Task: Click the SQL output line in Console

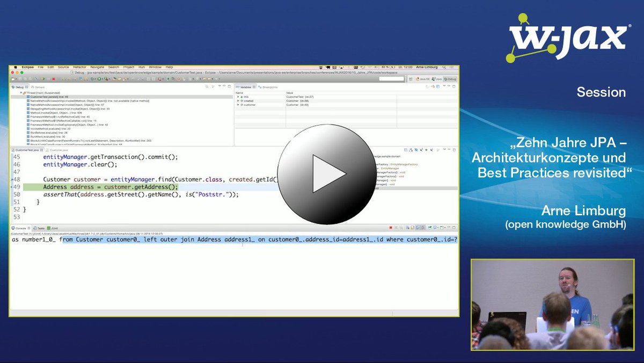Action: tap(235, 240)
